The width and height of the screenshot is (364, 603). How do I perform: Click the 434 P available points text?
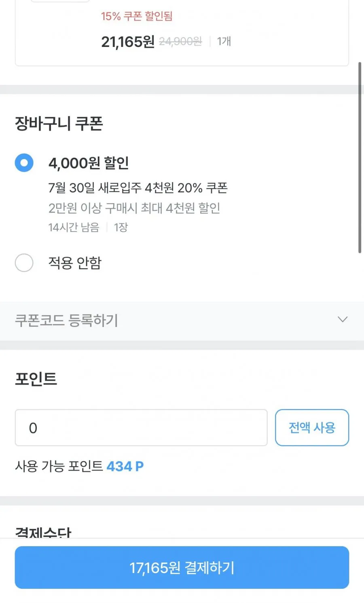point(125,466)
